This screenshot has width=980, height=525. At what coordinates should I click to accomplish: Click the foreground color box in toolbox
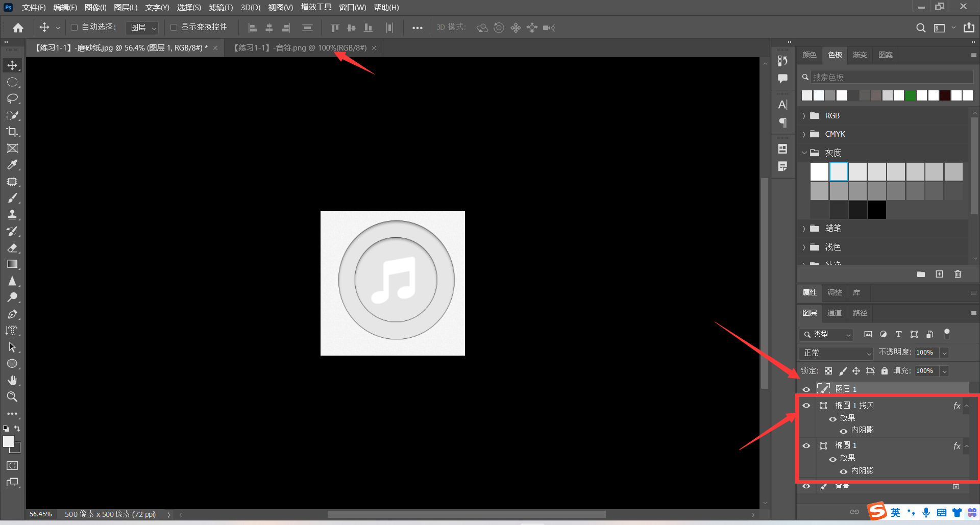coord(9,442)
